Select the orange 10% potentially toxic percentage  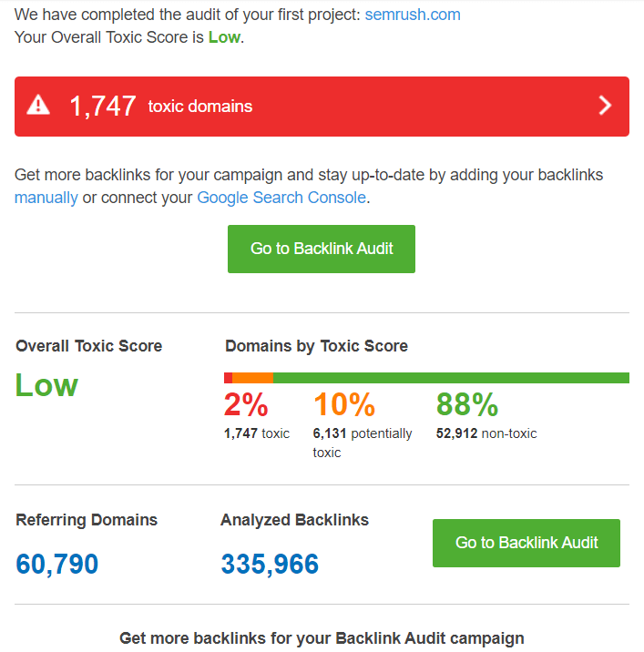(343, 404)
